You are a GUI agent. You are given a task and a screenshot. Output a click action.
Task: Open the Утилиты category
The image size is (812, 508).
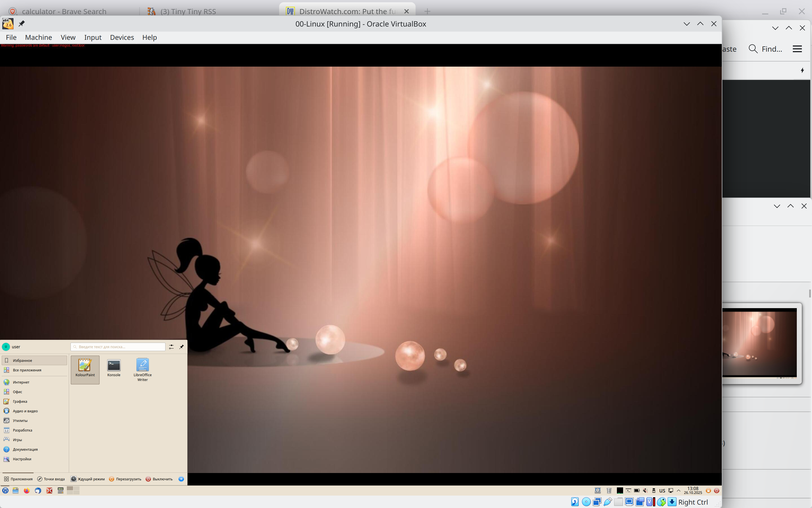point(34,420)
